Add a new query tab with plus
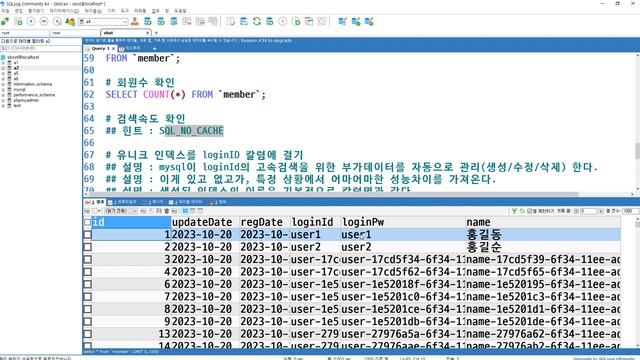 pyautogui.click(x=154, y=49)
